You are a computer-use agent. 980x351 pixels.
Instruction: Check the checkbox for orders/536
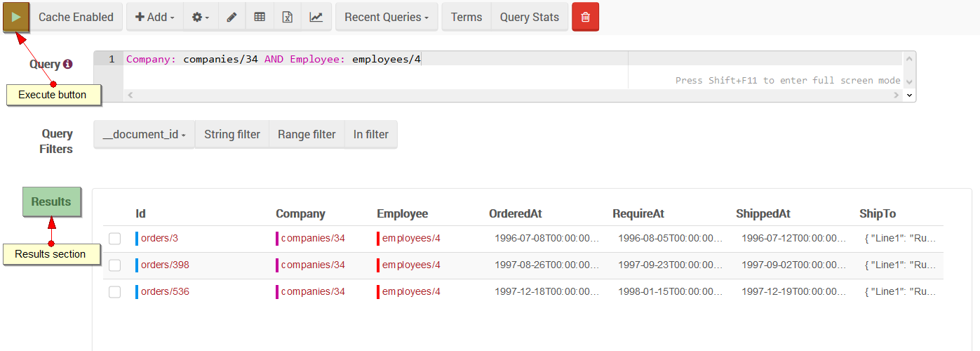point(114,292)
